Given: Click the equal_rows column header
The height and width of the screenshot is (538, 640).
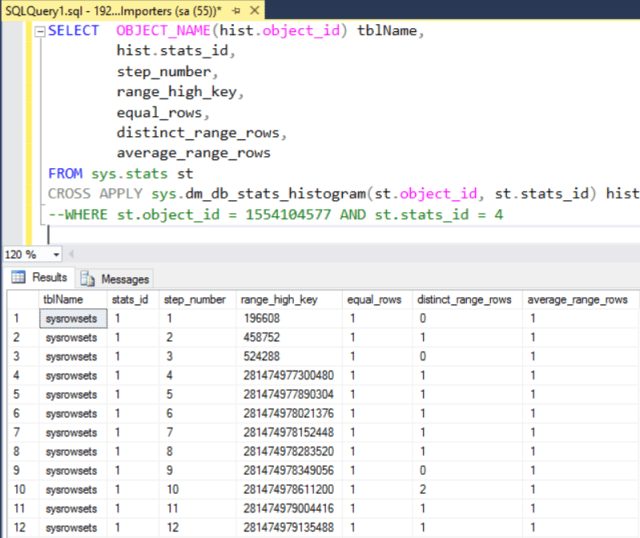Looking at the screenshot, I should [x=374, y=299].
